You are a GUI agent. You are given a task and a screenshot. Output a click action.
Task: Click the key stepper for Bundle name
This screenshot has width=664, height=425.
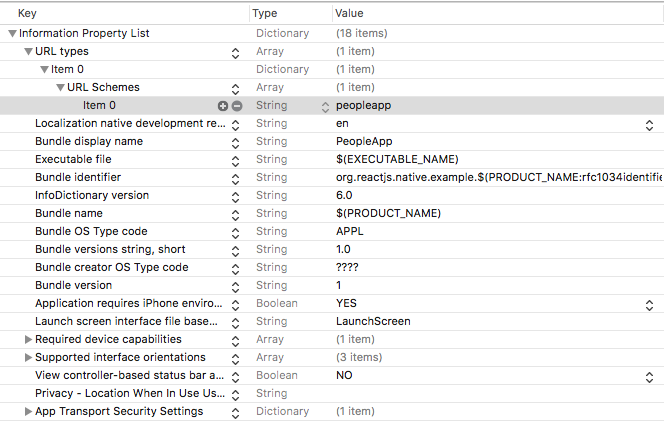click(x=236, y=214)
